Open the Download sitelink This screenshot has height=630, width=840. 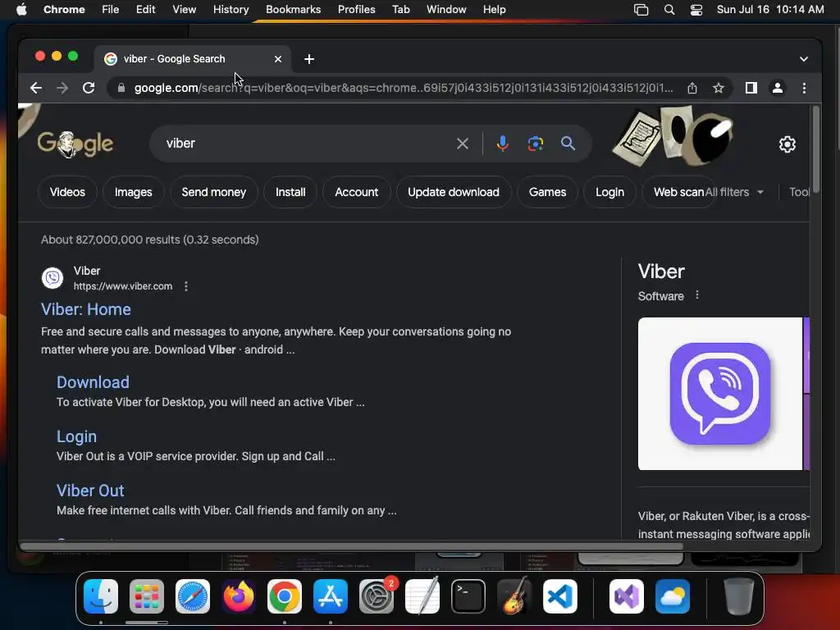pos(93,382)
